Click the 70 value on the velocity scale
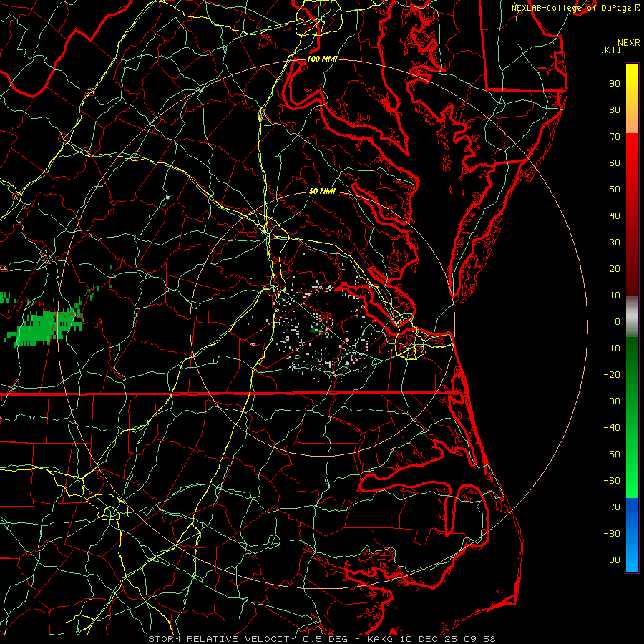This screenshot has width=644, height=644. (x=615, y=137)
